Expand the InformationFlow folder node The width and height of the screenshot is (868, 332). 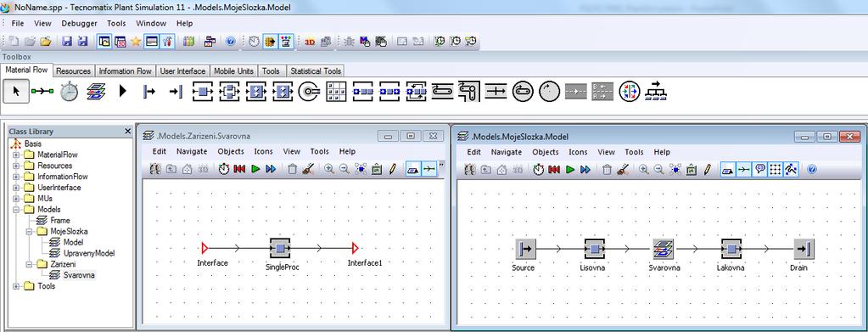(16, 177)
